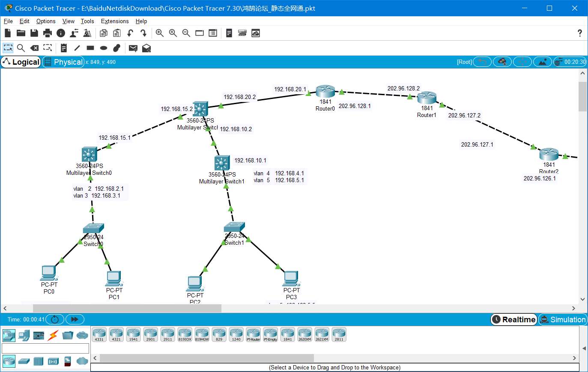The image size is (588, 372).
Task: Choose Switches subcategory icon
Action: click(x=24, y=361)
